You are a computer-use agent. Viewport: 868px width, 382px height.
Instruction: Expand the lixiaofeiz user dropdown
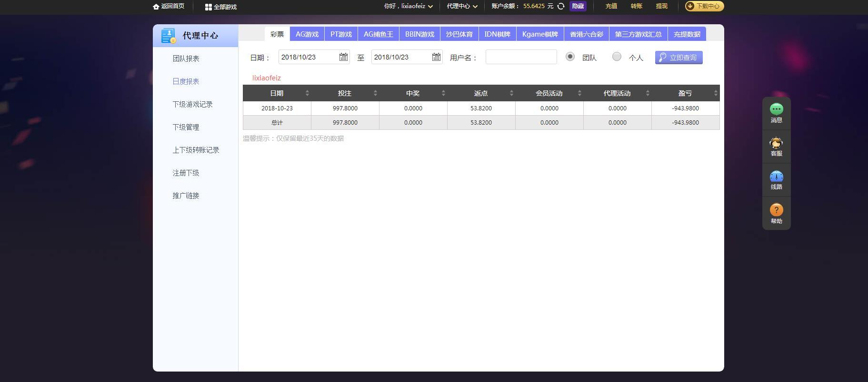tap(430, 7)
